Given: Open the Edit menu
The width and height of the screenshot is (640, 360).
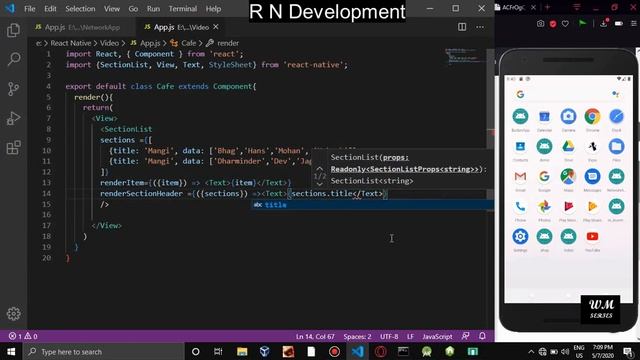Looking at the screenshot, I should pos(50,9).
